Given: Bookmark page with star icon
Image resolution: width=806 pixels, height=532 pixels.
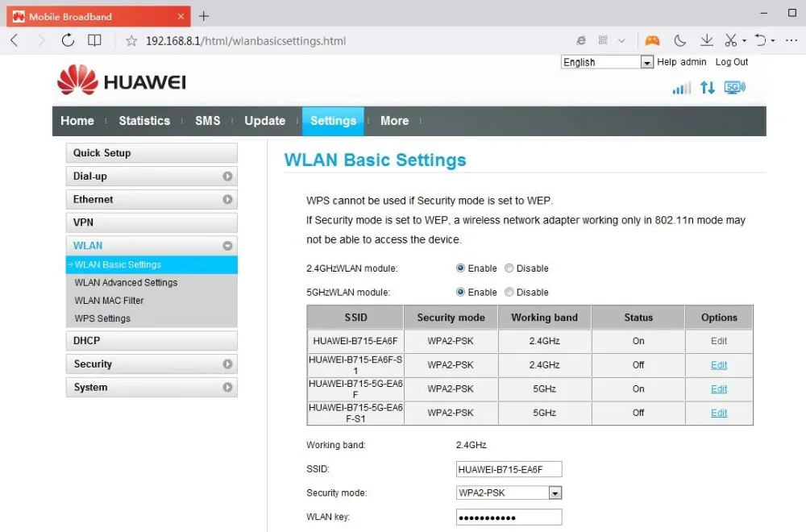Looking at the screenshot, I should [x=131, y=40].
